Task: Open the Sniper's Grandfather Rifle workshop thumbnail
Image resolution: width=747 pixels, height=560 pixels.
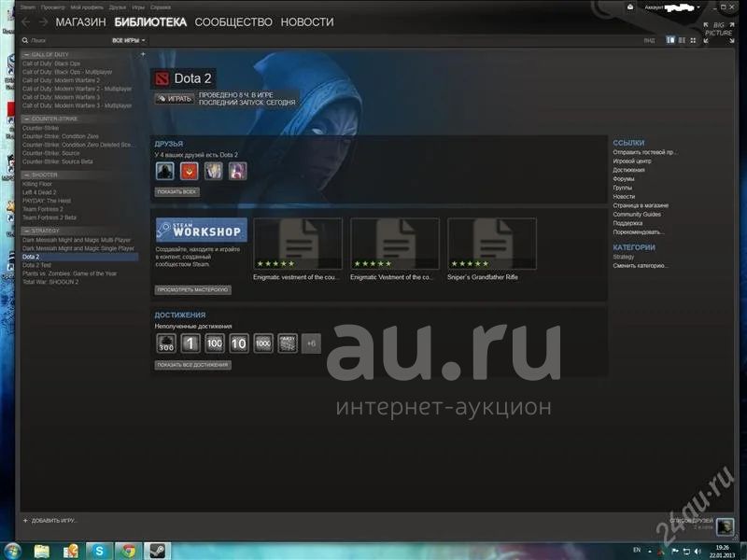Action: (x=492, y=244)
